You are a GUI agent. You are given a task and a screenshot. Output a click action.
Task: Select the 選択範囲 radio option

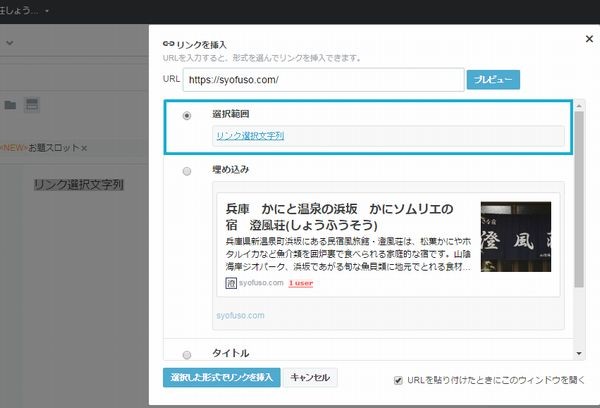coord(187,115)
